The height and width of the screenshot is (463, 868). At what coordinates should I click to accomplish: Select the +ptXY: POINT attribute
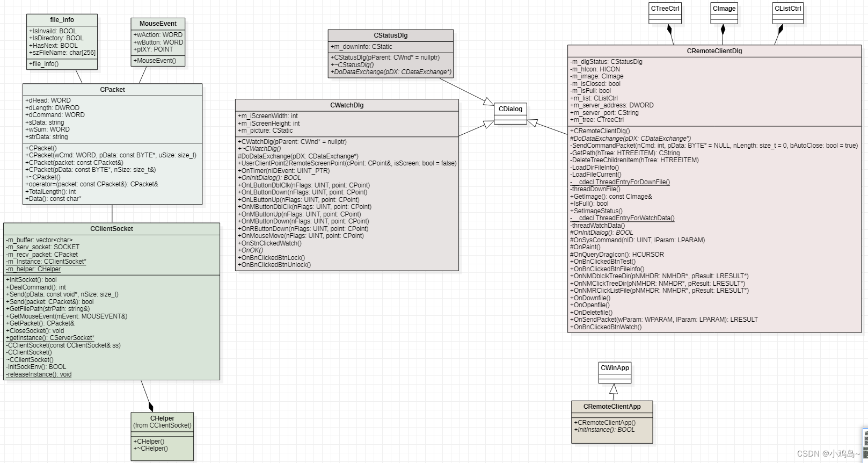[x=154, y=49]
